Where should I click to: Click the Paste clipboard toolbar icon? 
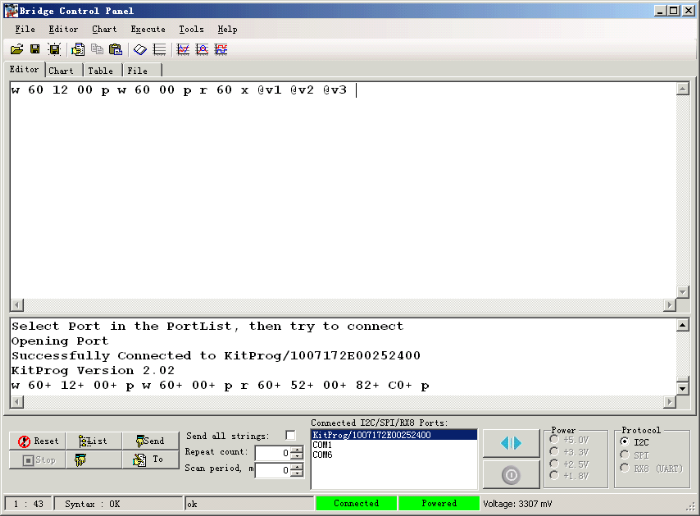(x=115, y=49)
